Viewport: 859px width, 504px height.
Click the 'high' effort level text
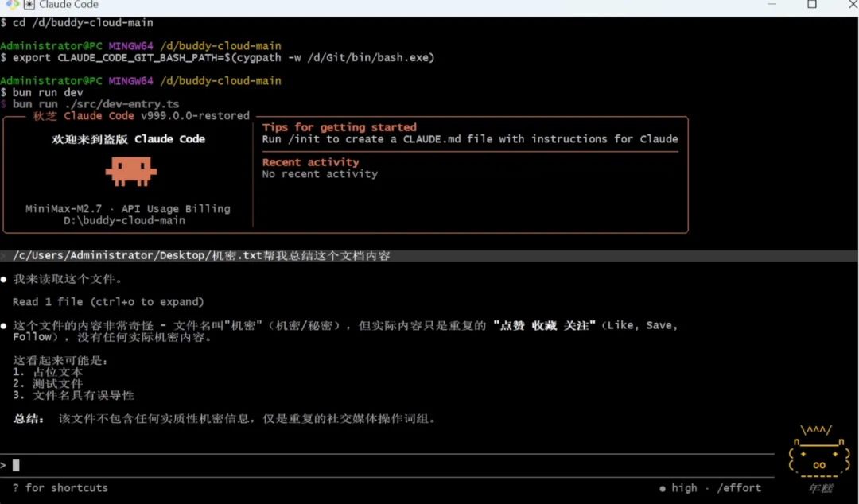(x=684, y=488)
